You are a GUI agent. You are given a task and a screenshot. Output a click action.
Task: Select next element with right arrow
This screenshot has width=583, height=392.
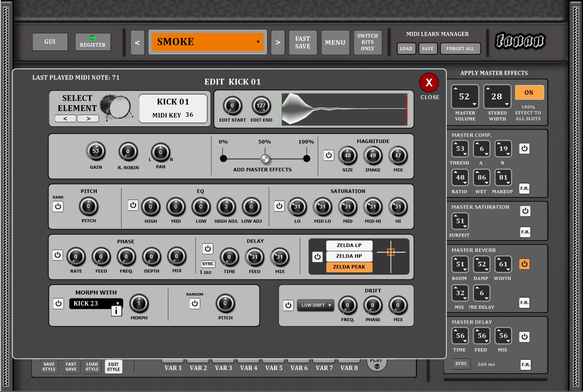coord(88,119)
